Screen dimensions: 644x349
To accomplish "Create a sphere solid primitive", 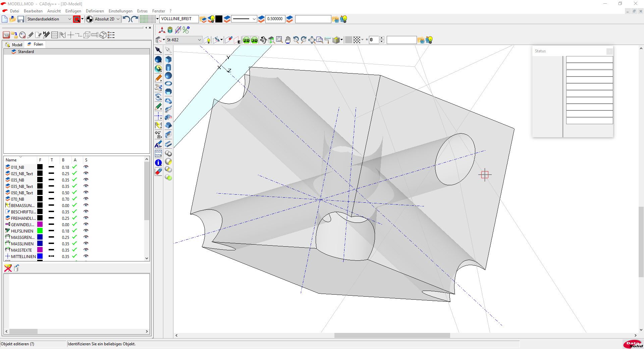I will (168, 76).
